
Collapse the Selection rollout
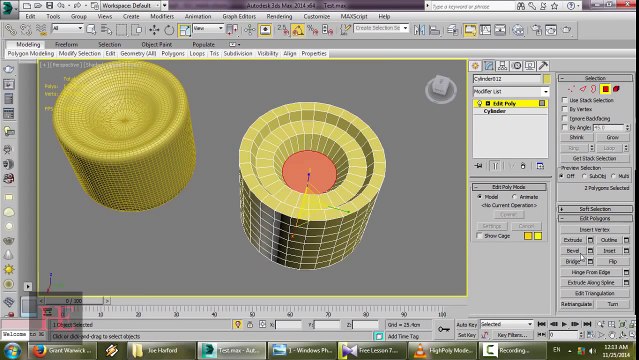pyautogui.click(x=595, y=78)
